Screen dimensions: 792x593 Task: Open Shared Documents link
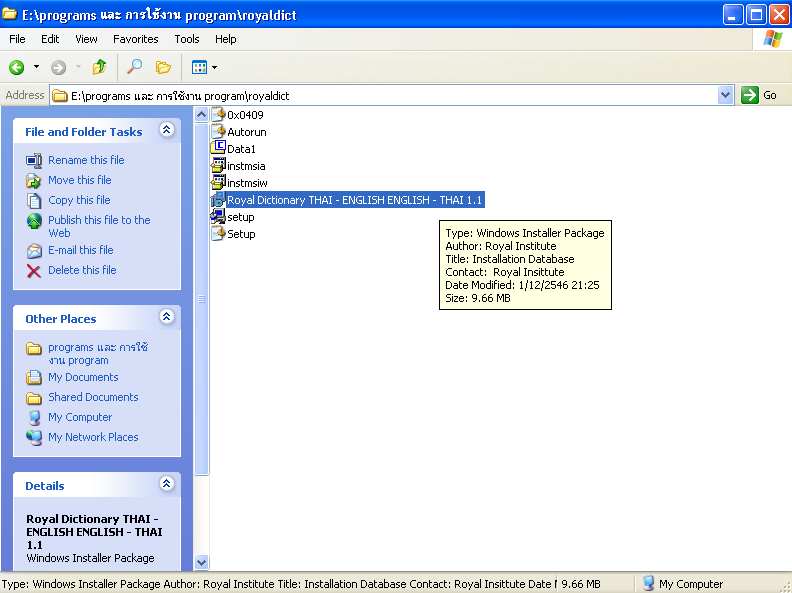coord(93,397)
